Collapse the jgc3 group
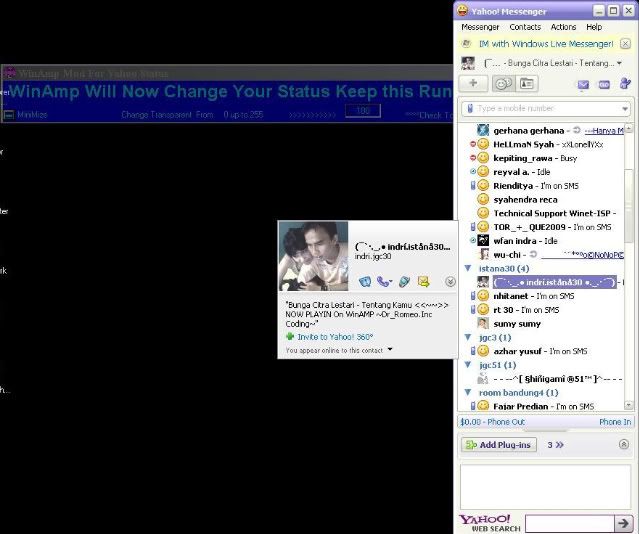Viewport: 639px width, 534px height. (x=468, y=337)
